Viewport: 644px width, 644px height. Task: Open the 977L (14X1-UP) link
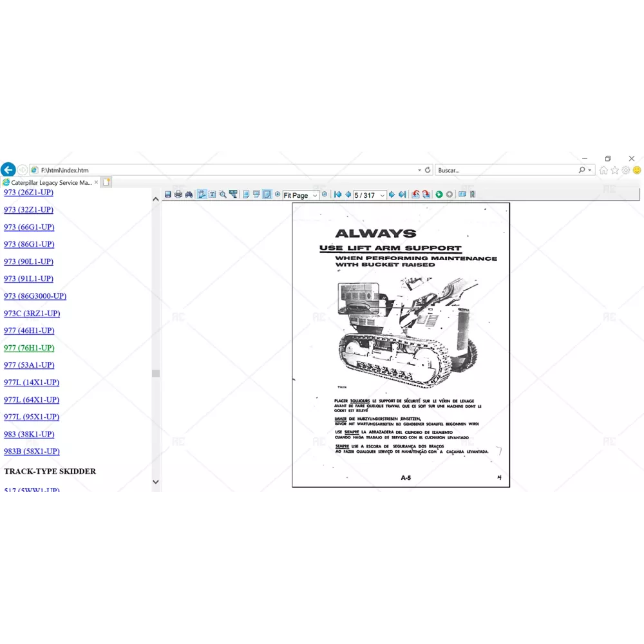tap(32, 383)
